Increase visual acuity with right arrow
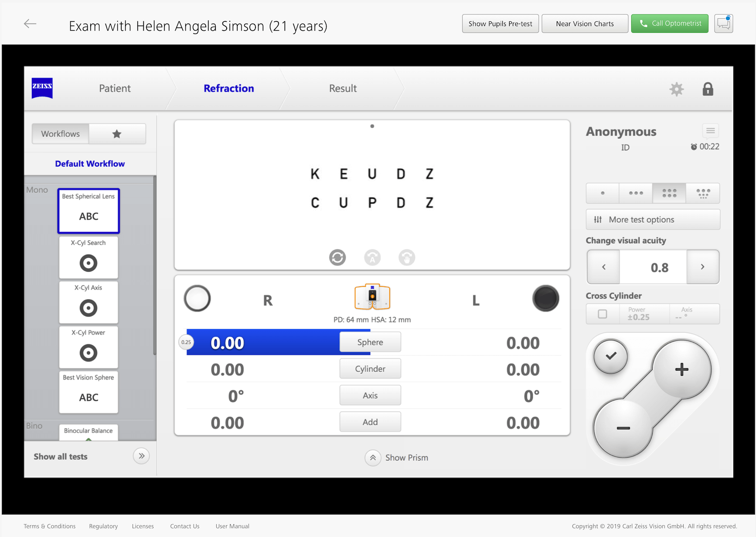 coord(702,267)
